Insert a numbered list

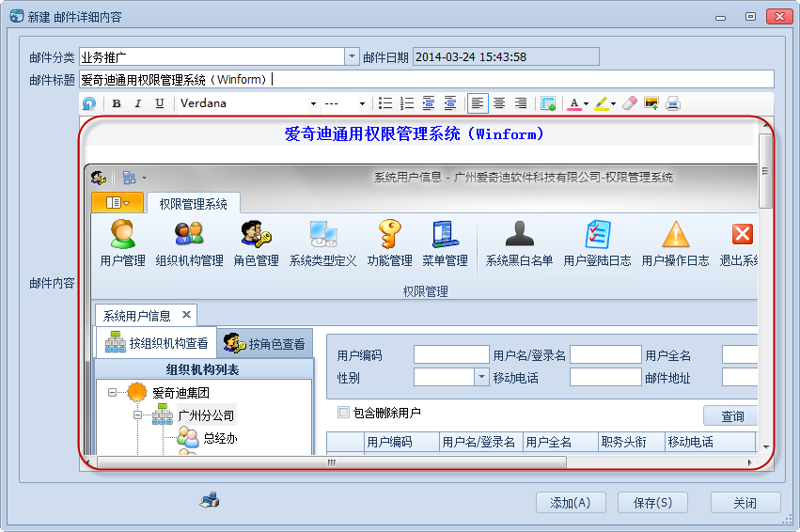tap(407, 103)
